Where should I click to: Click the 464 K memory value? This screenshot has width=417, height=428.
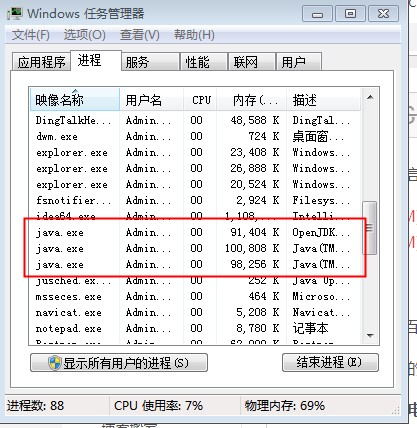264,296
